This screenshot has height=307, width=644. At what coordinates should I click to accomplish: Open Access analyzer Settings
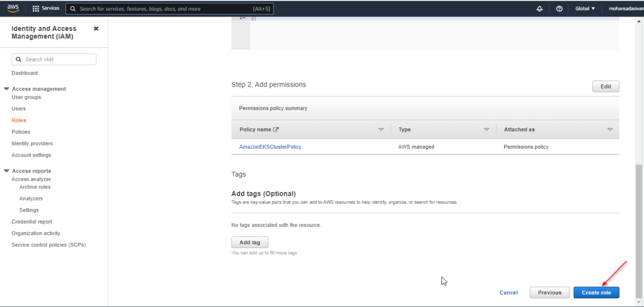29,210
